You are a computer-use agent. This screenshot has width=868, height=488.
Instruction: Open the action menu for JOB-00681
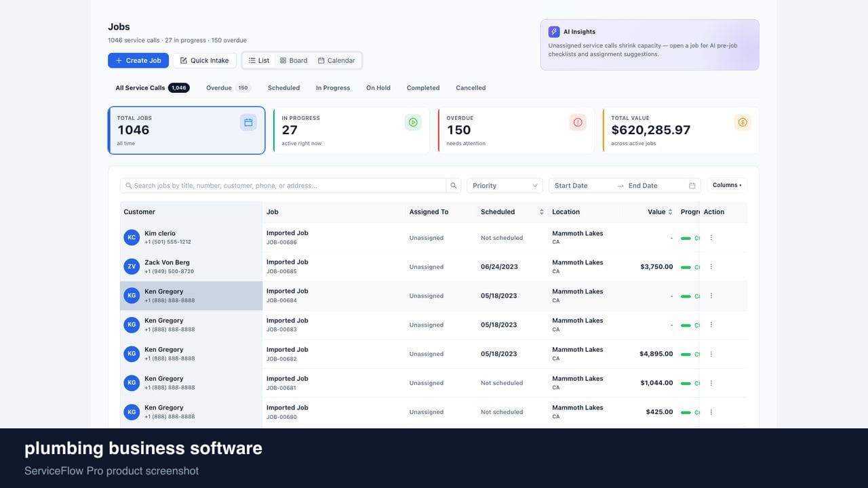[711, 383]
